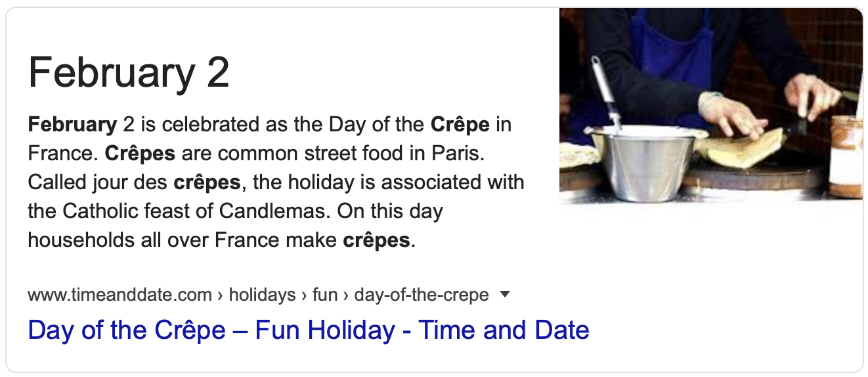
Task: Expand the dropdown arrow beside the URL
Action: 504,295
